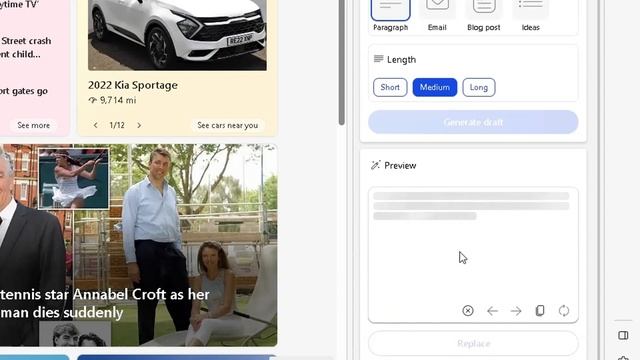Open the Street crash headline
Viewport: 640px width, 360px height.
pyautogui.click(x=25, y=47)
